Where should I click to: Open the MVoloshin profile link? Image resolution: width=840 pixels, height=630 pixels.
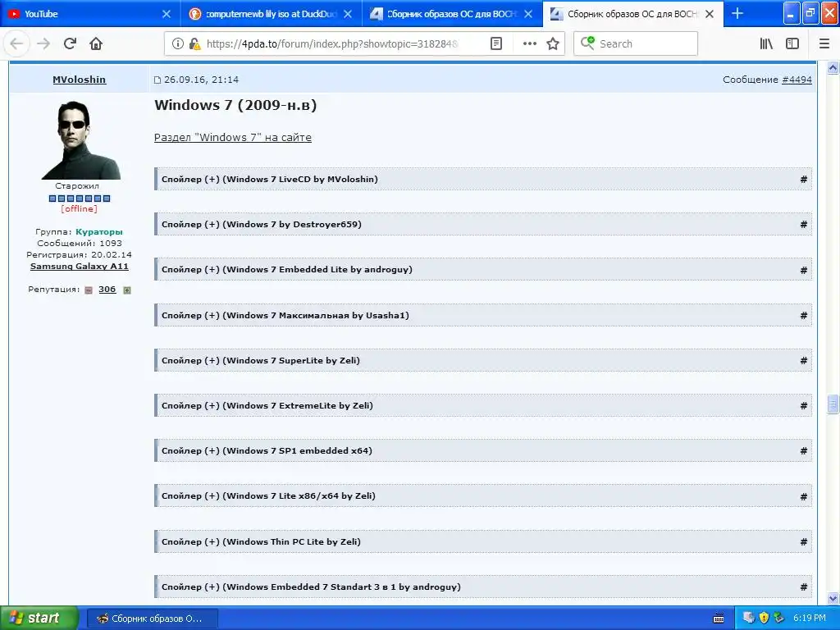80,80
